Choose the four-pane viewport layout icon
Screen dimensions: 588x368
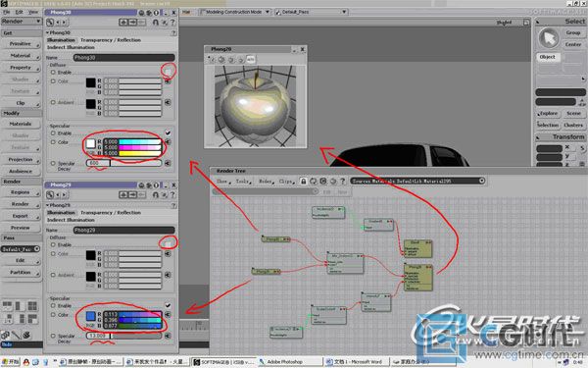pyautogui.click(x=32, y=306)
